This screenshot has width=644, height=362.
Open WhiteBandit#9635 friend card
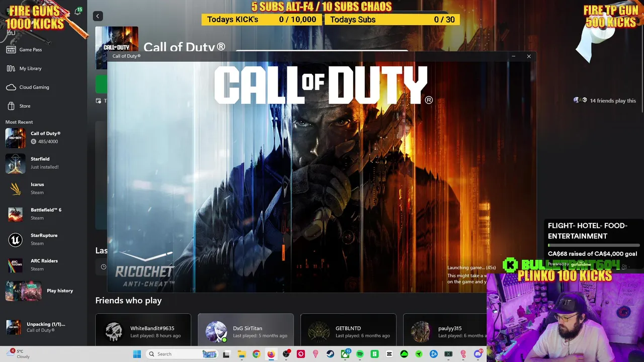[143, 330]
